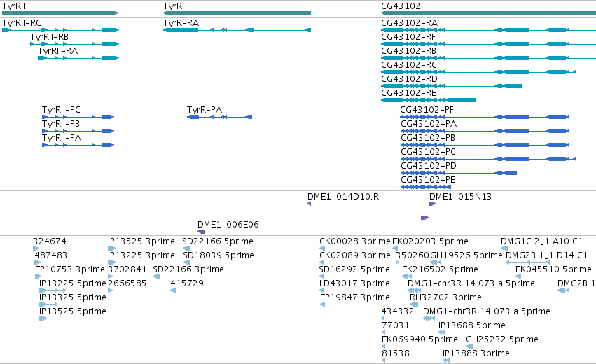Select the TyrRII-PC protein label

tap(61, 110)
